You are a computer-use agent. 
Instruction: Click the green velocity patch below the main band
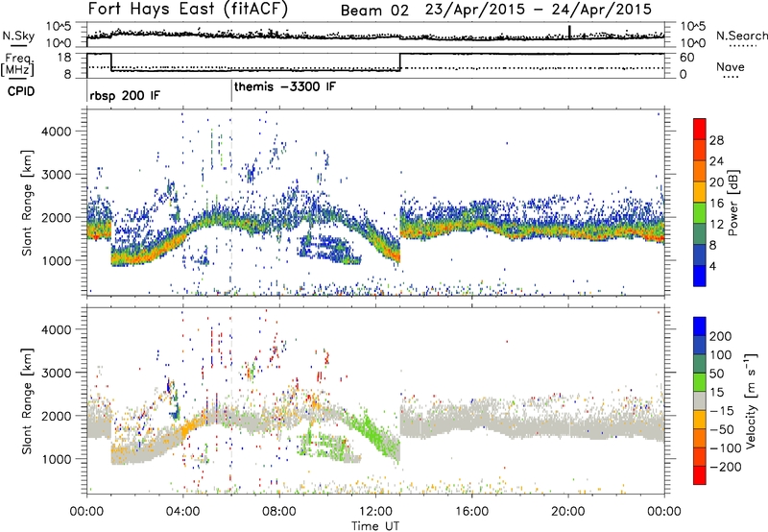324,445
